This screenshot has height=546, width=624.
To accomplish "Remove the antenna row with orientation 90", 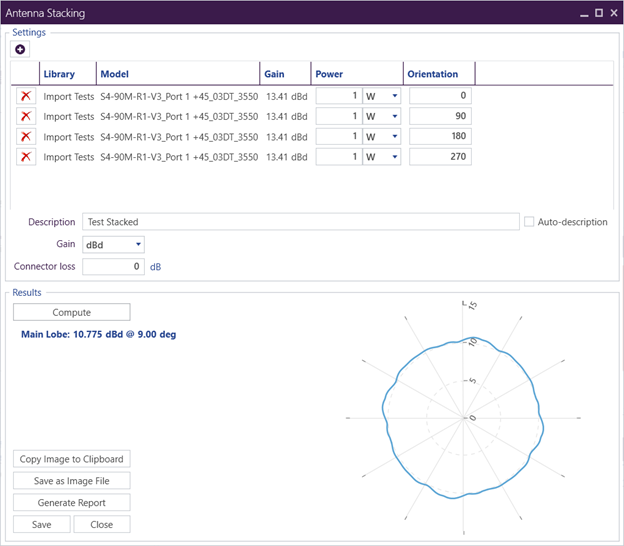I will tap(26, 116).
